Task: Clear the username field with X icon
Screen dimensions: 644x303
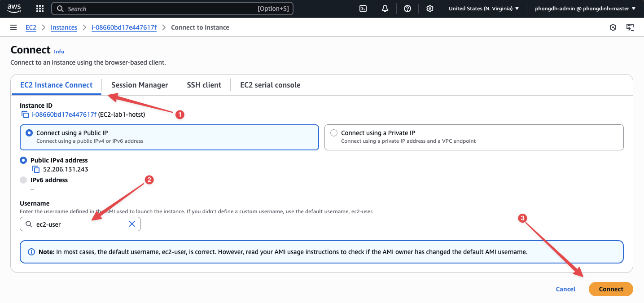Action: 132,224
